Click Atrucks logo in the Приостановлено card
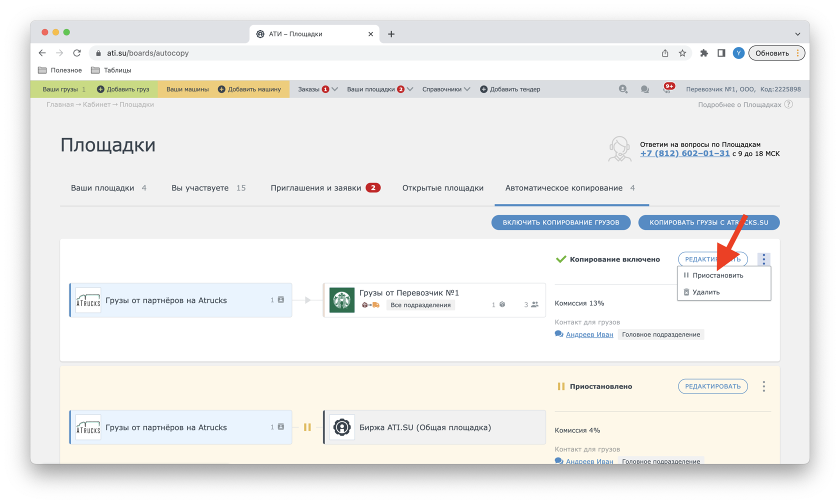 coord(88,427)
